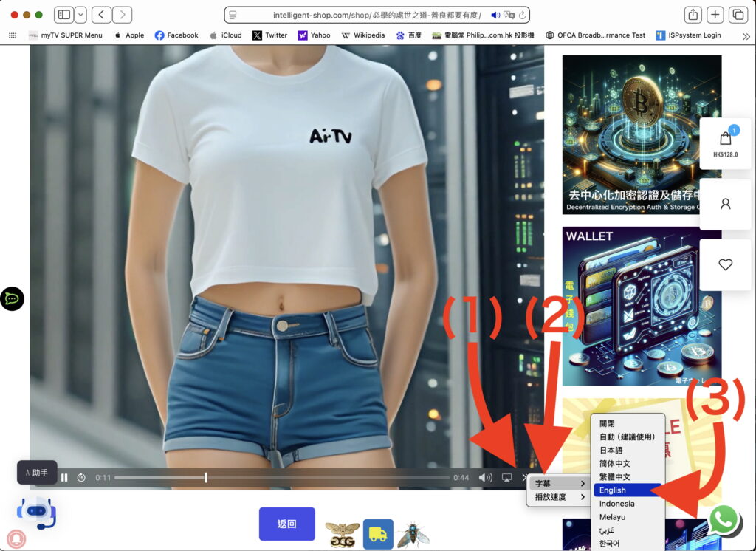756x551 pixels.
Task: Open the Yahoo bookmark
Action: pos(315,35)
